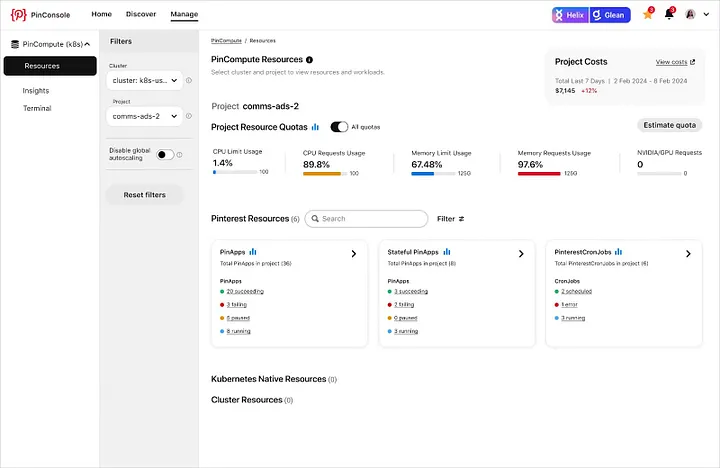This screenshot has height=468, width=720.
Task: Toggle the All quotas switch
Action: tap(339, 127)
